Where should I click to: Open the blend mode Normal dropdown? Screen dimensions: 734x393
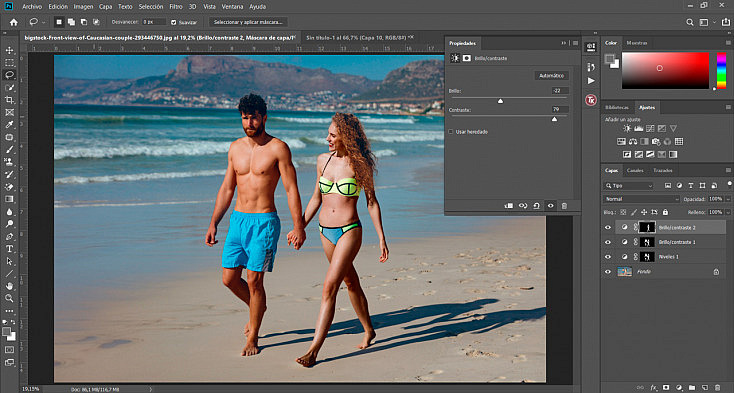[x=641, y=199]
